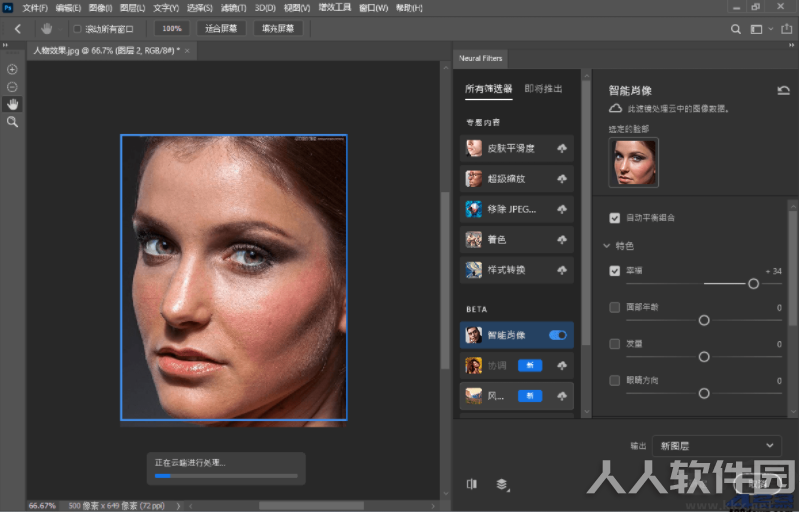Open the 滤镜(T) menu
The image size is (800, 512).
(234, 8)
